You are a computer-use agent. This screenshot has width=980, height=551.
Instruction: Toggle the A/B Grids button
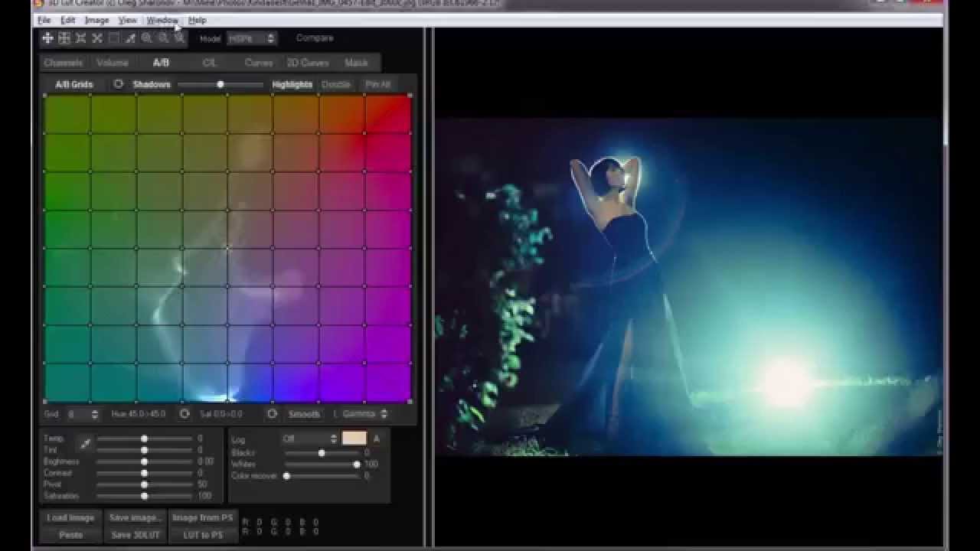point(74,84)
